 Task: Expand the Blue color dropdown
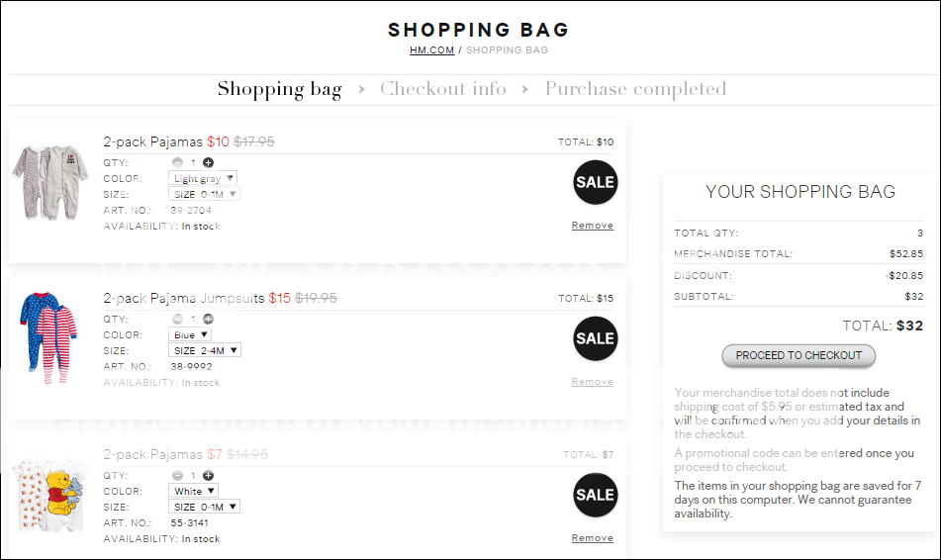point(190,335)
